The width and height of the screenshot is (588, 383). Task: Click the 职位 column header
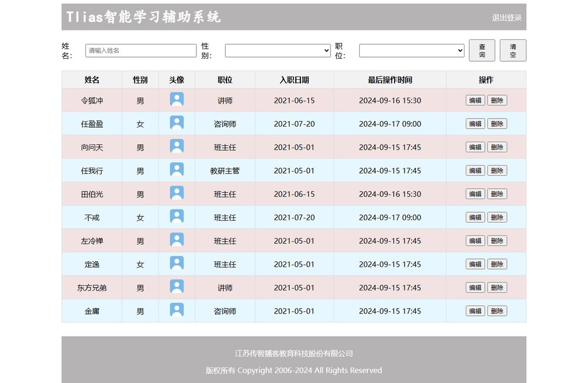tap(225, 80)
